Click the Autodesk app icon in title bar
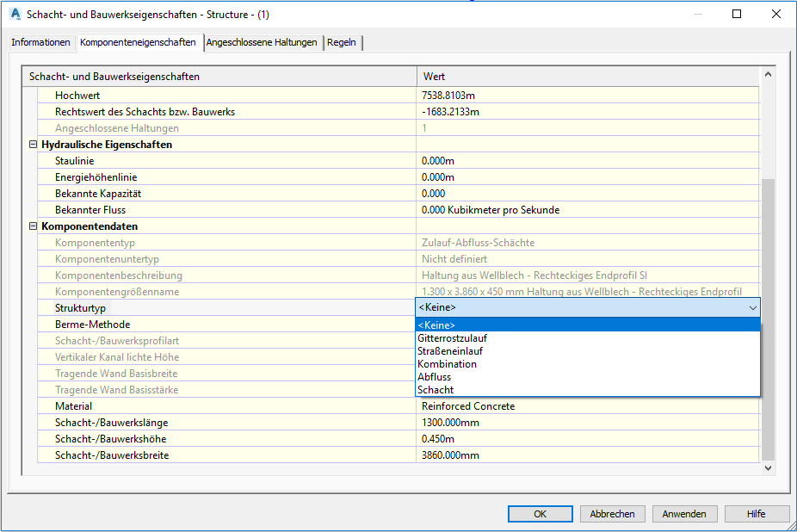The image size is (797, 532). [x=14, y=14]
